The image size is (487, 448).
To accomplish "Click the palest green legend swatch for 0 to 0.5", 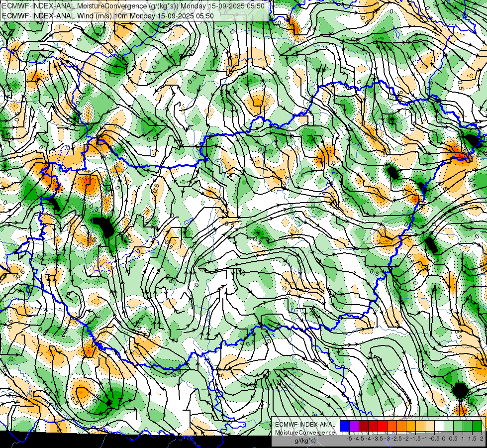I will (449, 426).
